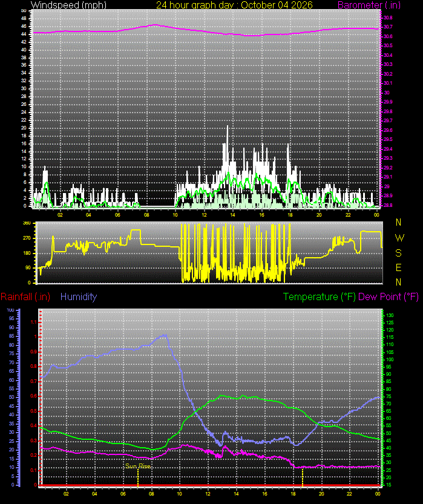Click the "E" compass direction letter

399,267
